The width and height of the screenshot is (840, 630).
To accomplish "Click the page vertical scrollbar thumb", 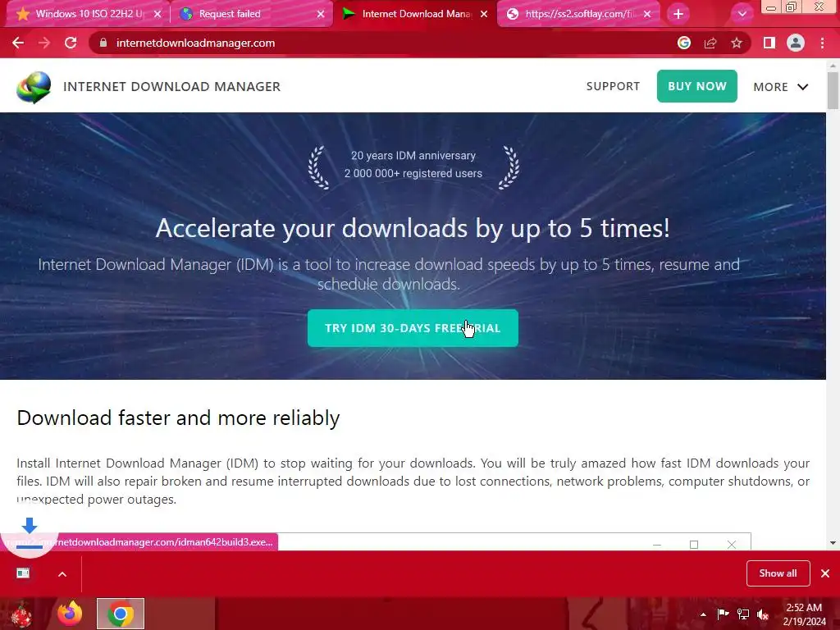I will click(833, 90).
